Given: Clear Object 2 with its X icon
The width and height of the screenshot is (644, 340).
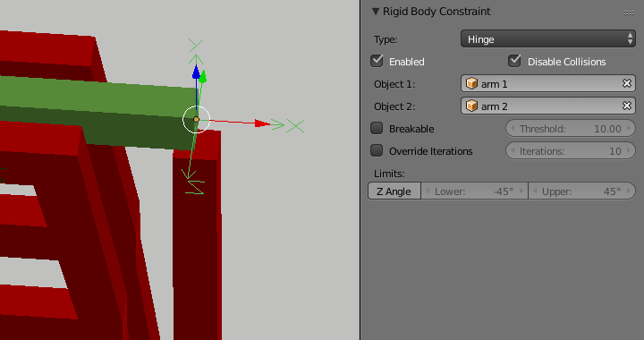Looking at the screenshot, I should click(x=627, y=106).
